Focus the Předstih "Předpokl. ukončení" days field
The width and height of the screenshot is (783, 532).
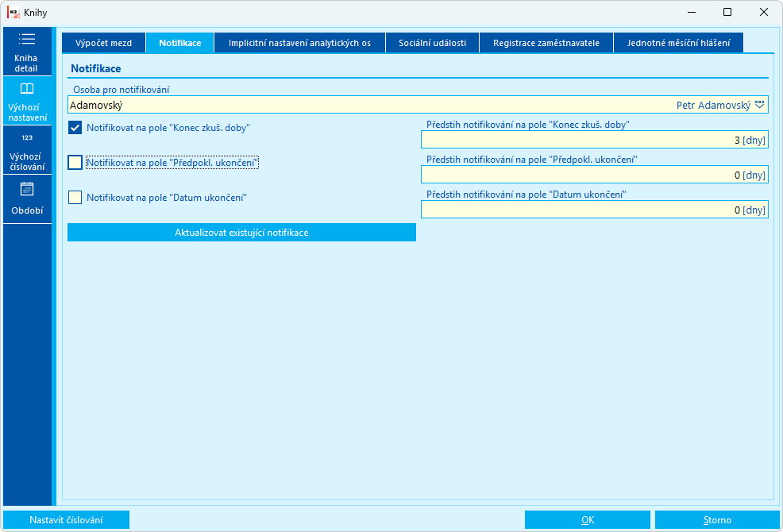click(595, 175)
